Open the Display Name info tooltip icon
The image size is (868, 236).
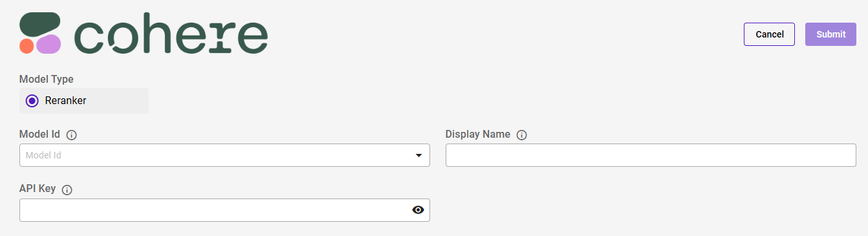pyautogui.click(x=522, y=135)
